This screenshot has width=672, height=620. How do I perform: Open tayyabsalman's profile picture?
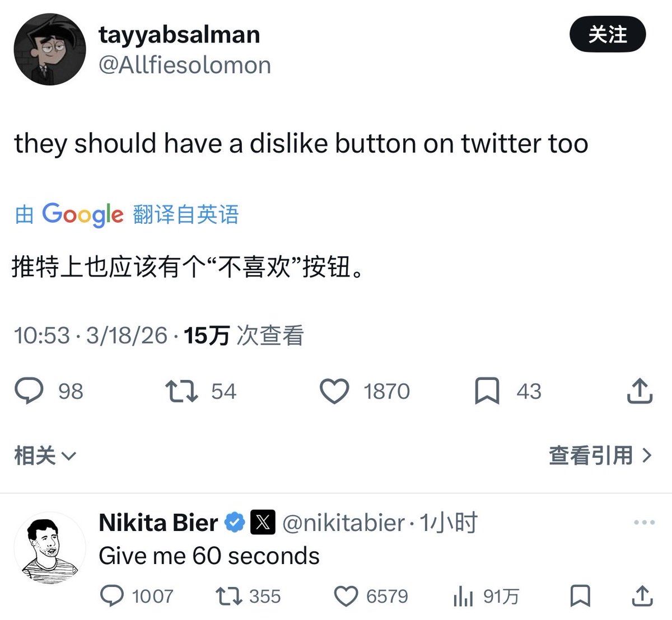click(50, 49)
